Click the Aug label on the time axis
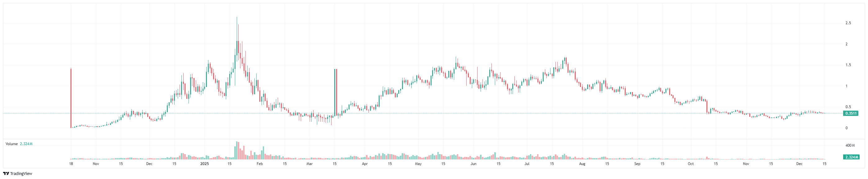This screenshot has height=179, width=868. (x=582, y=164)
